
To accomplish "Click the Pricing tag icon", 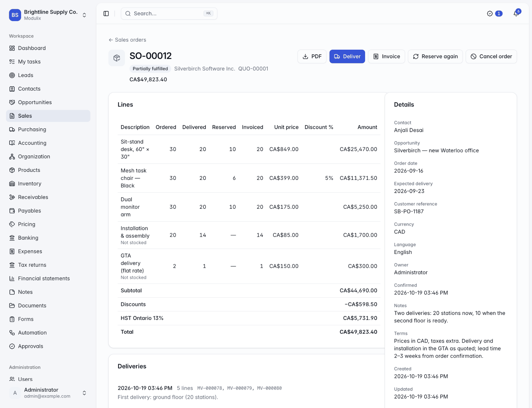I will coord(12,224).
